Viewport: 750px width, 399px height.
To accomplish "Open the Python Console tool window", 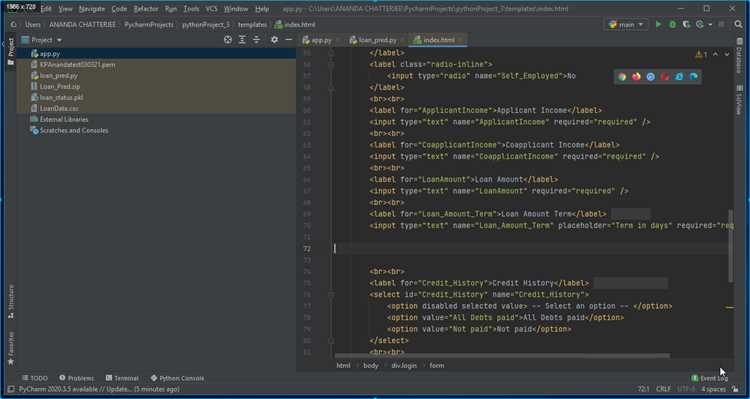I will [177, 378].
